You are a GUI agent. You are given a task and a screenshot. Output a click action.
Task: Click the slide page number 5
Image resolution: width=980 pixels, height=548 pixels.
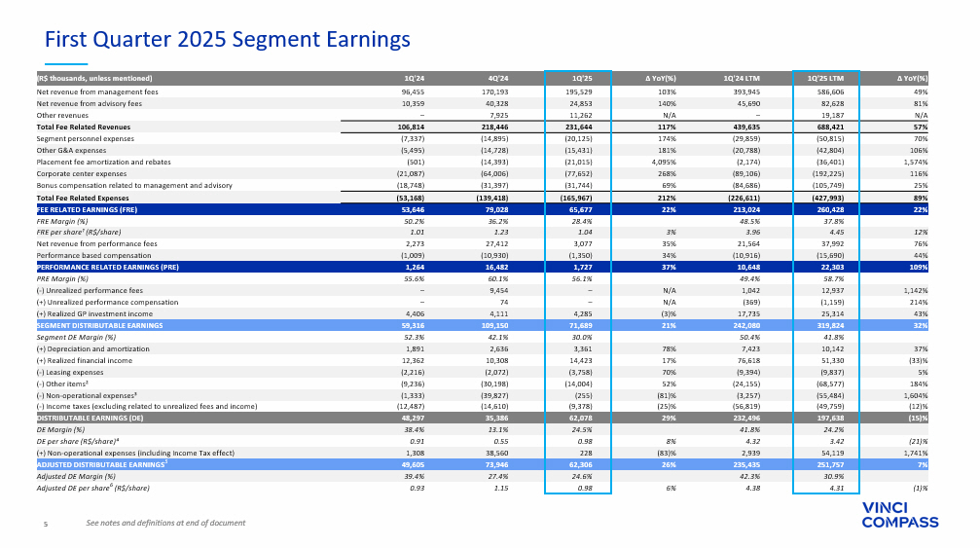coord(46,524)
